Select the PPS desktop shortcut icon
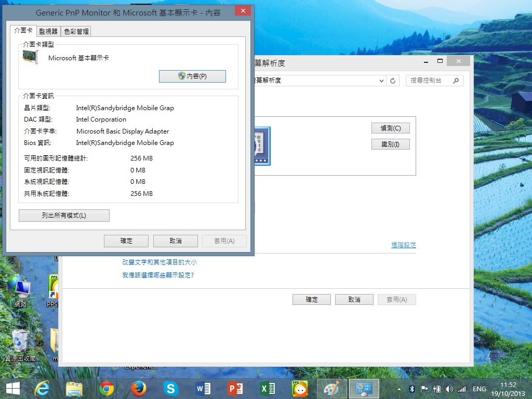The image size is (532, 399). click(x=54, y=291)
